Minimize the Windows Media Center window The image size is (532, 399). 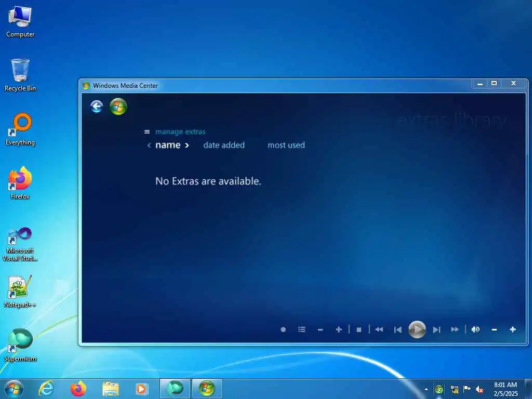click(x=480, y=84)
